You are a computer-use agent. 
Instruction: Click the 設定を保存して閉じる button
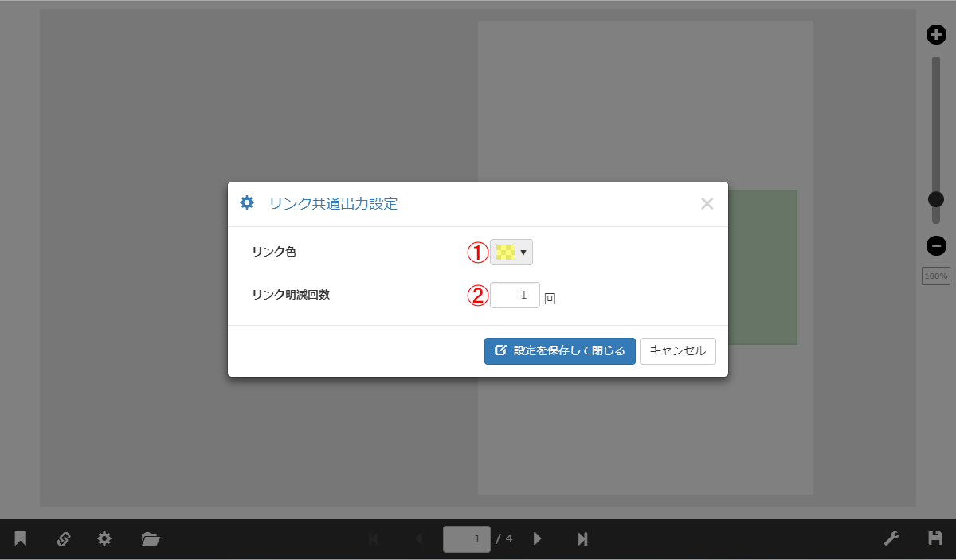[559, 351]
